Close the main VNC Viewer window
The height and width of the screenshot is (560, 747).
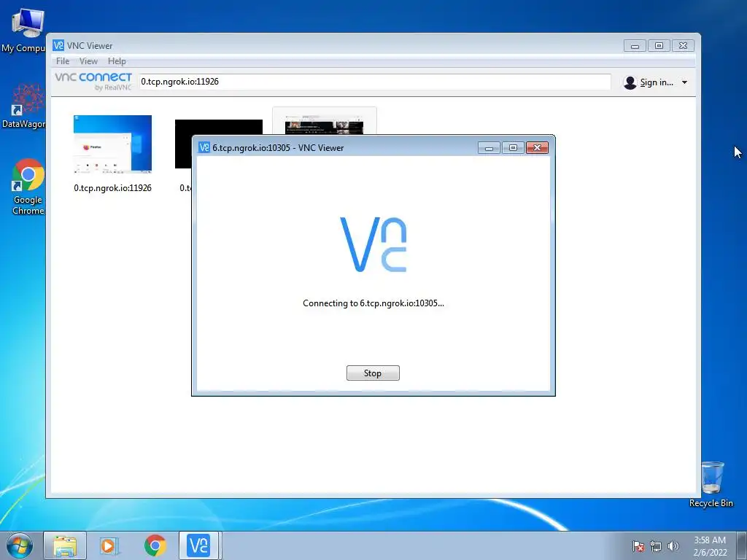point(683,46)
